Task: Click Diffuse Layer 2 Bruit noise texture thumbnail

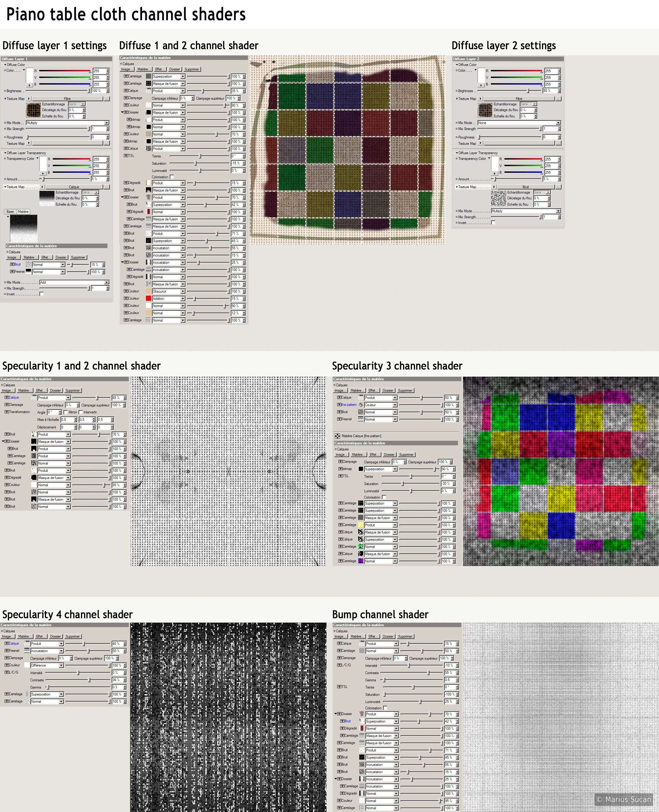Action: (498, 198)
